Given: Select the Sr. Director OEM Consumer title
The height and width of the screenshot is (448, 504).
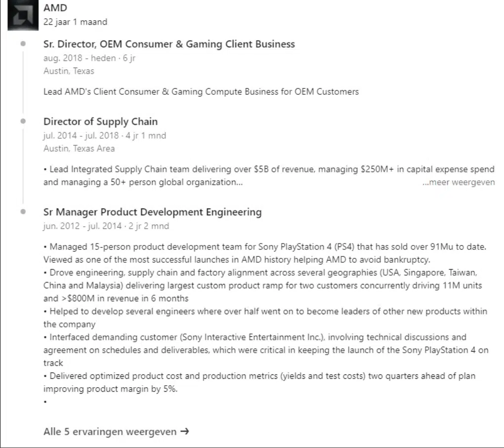Looking at the screenshot, I should click(x=169, y=44).
